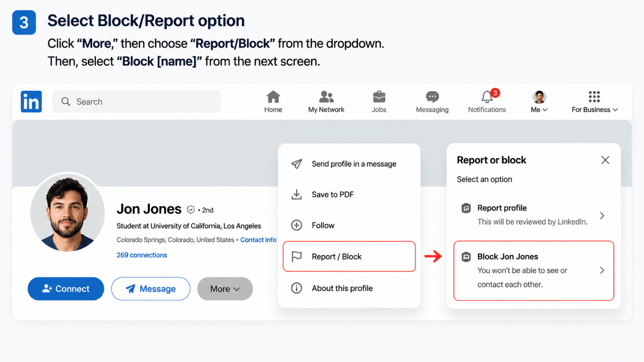Viewport: 644px width, 362px height.
Task: Select About this profile menu entry
Action: pos(349,288)
